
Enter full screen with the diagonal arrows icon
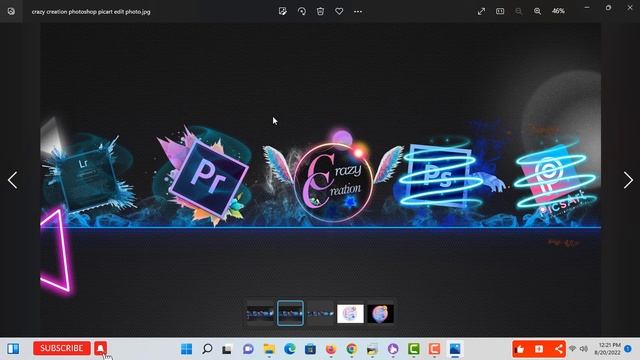pos(481,11)
